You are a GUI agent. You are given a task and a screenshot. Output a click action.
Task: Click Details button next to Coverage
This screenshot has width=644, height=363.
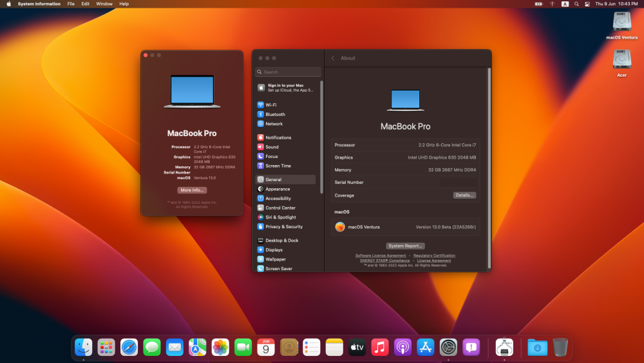click(464, 195)
